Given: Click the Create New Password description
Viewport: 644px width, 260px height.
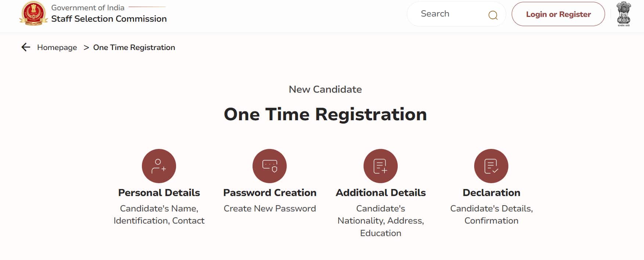Looking at the screenshot, I should (x=270, y=209).
